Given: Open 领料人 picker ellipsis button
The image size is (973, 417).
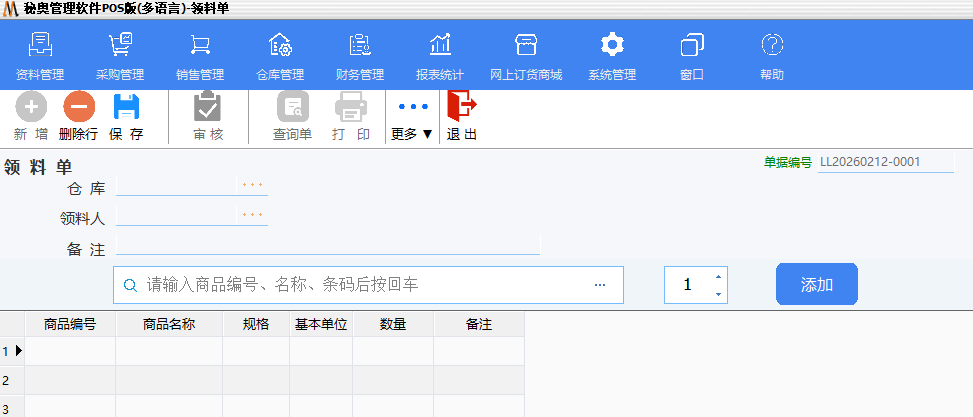Looking at the screenshot, I should click(253, 214).
